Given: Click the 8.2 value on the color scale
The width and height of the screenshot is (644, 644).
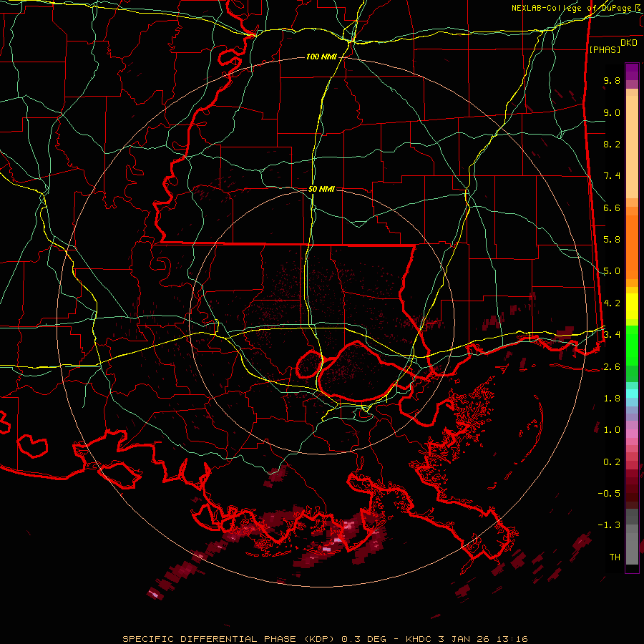Looking at the screenshot, I should click(612, 144).
